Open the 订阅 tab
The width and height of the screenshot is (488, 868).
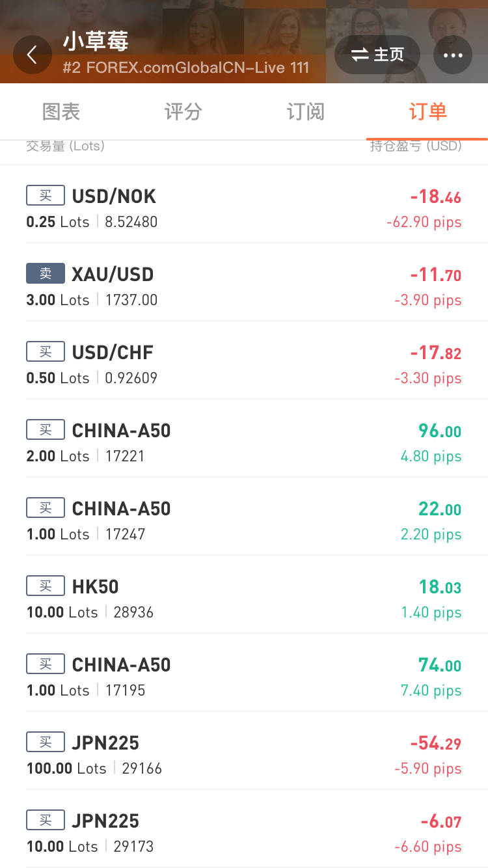(305, 112)
